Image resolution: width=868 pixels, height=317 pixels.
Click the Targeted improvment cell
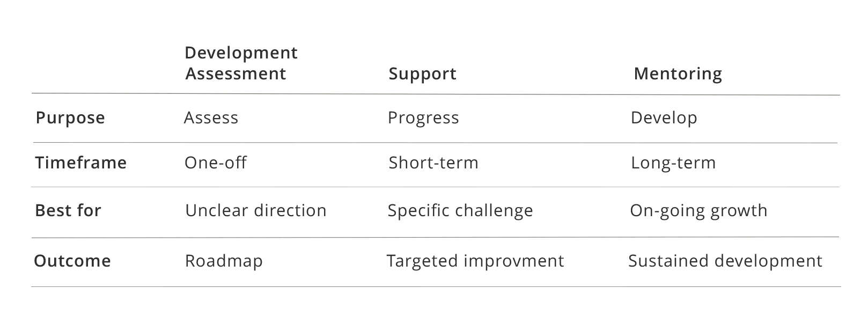click(x=475, y=261)
